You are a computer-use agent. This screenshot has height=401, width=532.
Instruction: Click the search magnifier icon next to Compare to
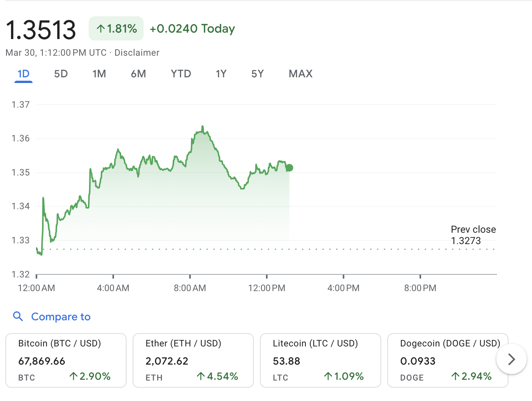[x=18, y=316]
